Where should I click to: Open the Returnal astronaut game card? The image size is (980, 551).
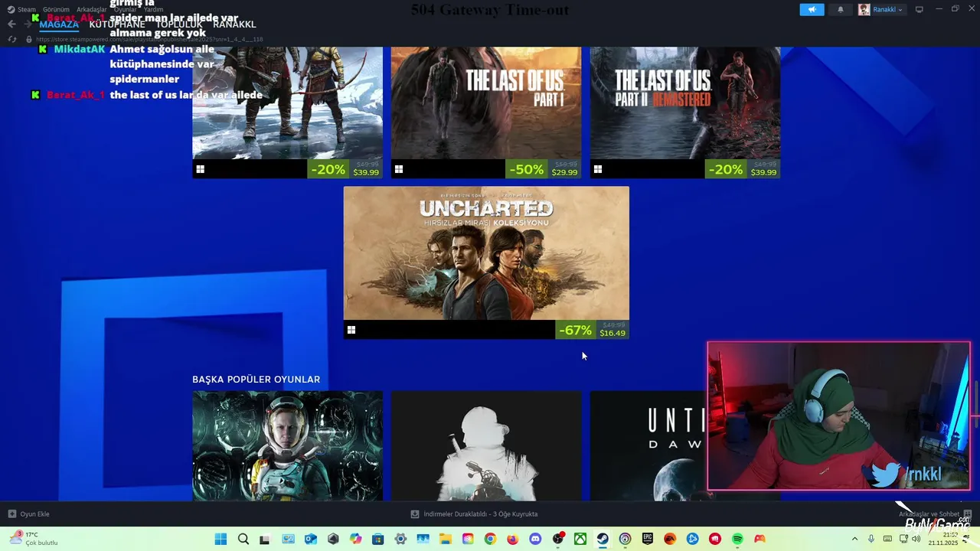[x=287, y=446]
